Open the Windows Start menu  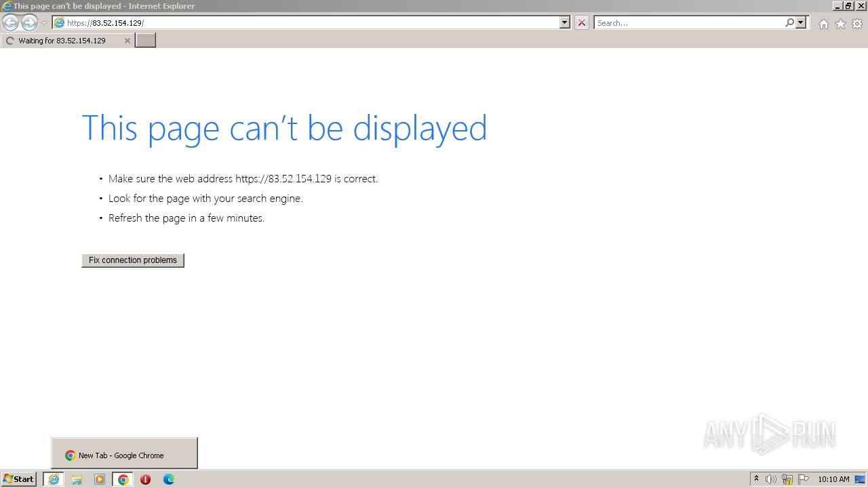click(x=18, y=479)
